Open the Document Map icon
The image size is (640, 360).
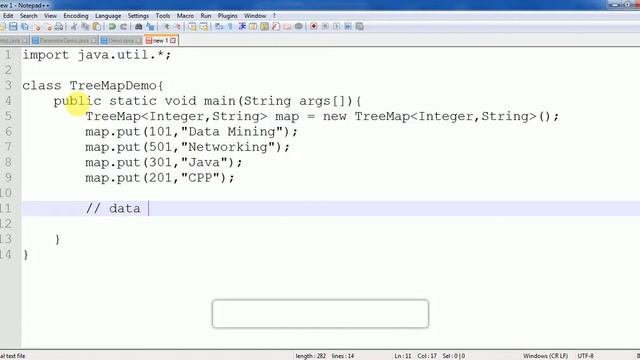(x=264, y=27)
